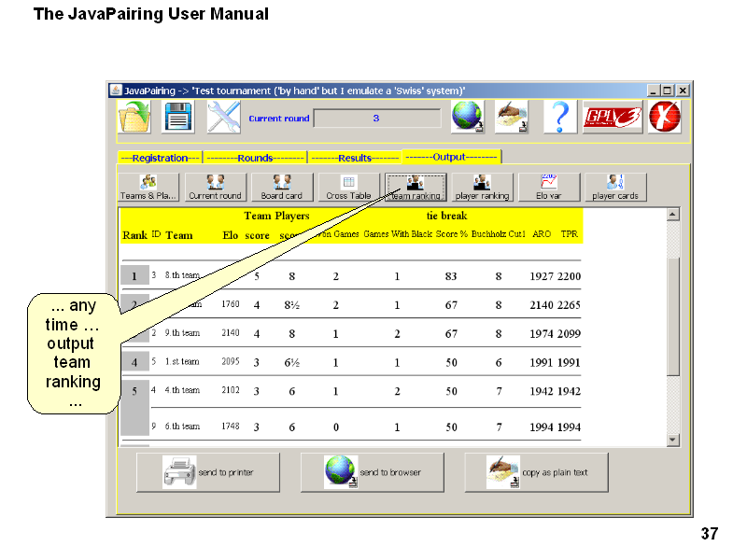Save tournament using floppy disk icon

[178, 118]
